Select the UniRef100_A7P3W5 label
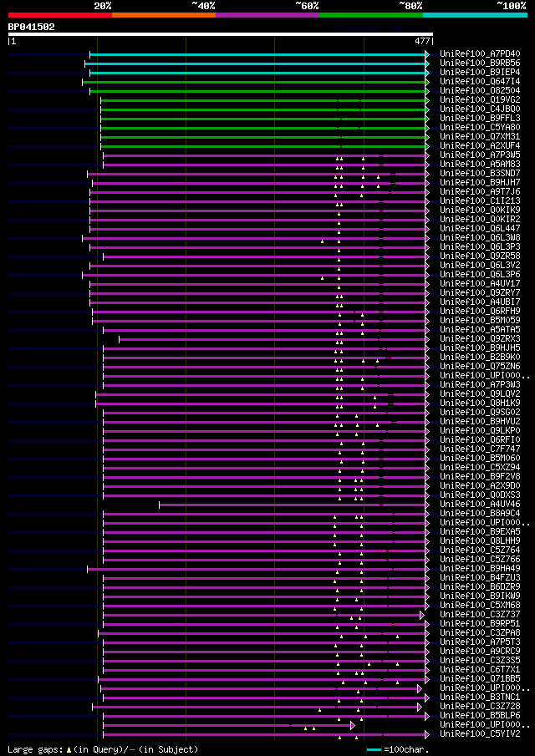This screenshot has height=756, width=535. point(480,155)
